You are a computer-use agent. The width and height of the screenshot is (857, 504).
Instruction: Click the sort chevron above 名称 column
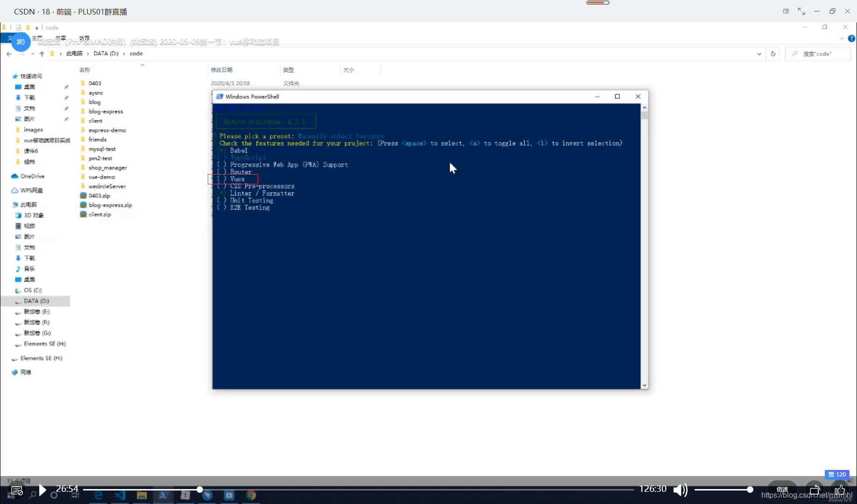[x=142, y=65]
